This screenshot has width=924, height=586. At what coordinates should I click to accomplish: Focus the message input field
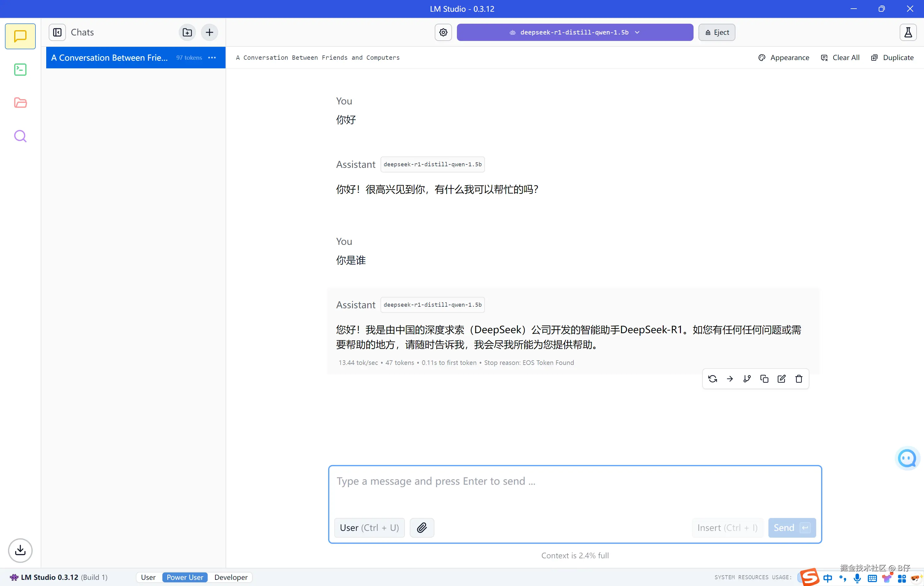574,489
